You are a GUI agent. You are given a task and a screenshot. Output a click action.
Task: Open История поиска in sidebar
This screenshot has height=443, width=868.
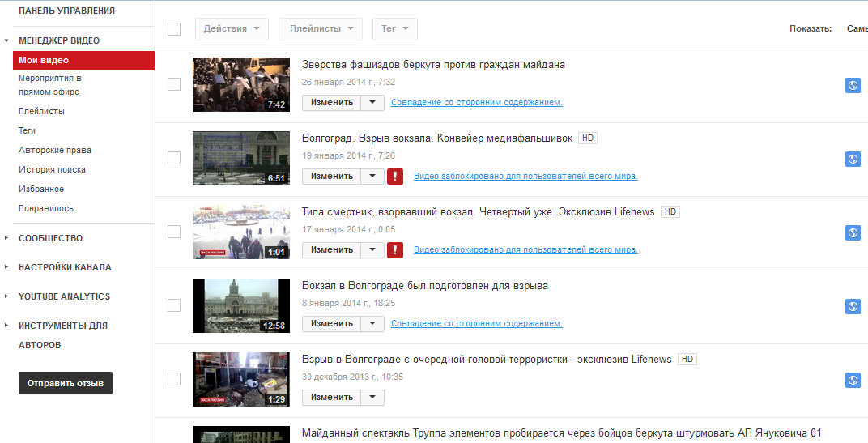tap(52, 169)
